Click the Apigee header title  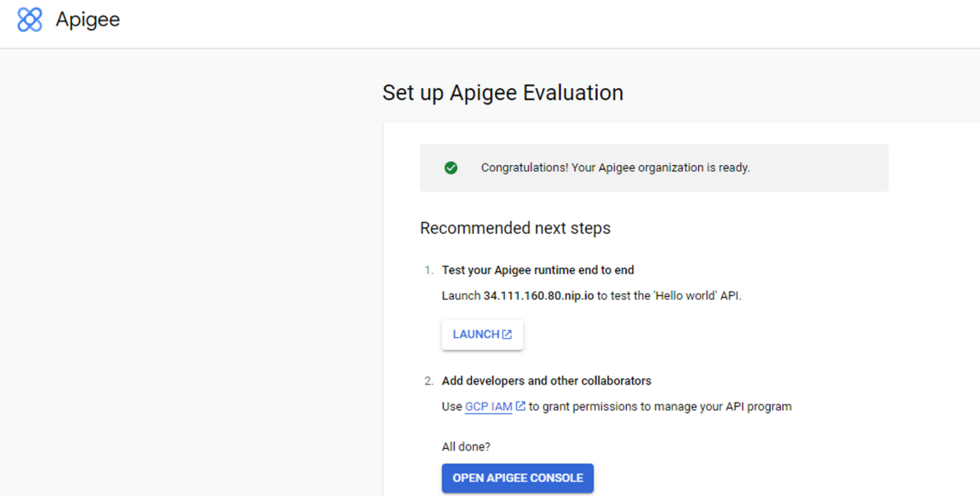88,20
